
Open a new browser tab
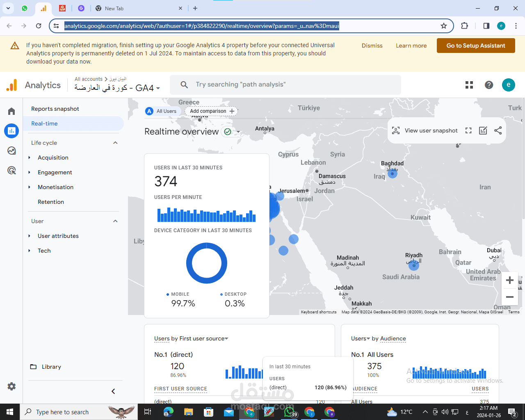click(x=195, y=8)
